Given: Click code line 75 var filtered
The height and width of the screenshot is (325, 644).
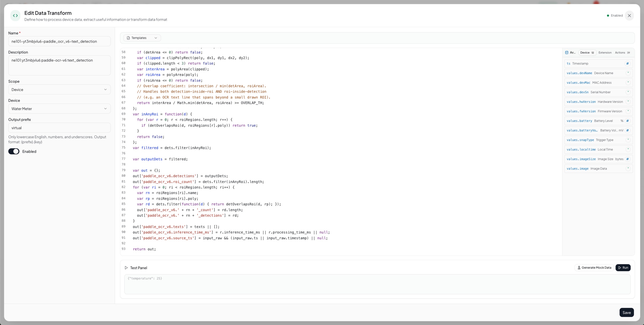Looking at the screenshot, I should point(172,148).
